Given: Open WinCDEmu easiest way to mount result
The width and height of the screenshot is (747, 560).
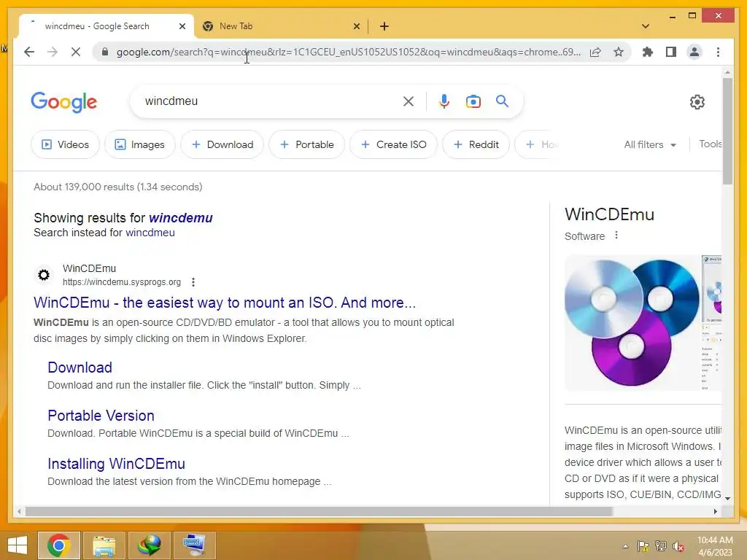Looking at the screenshot, I should pos(225,303).
